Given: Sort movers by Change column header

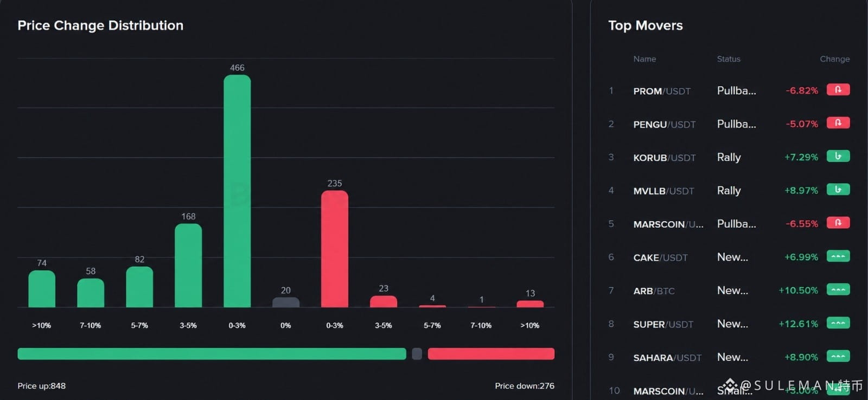Looking at the screenshot, I should click(834, 59).
